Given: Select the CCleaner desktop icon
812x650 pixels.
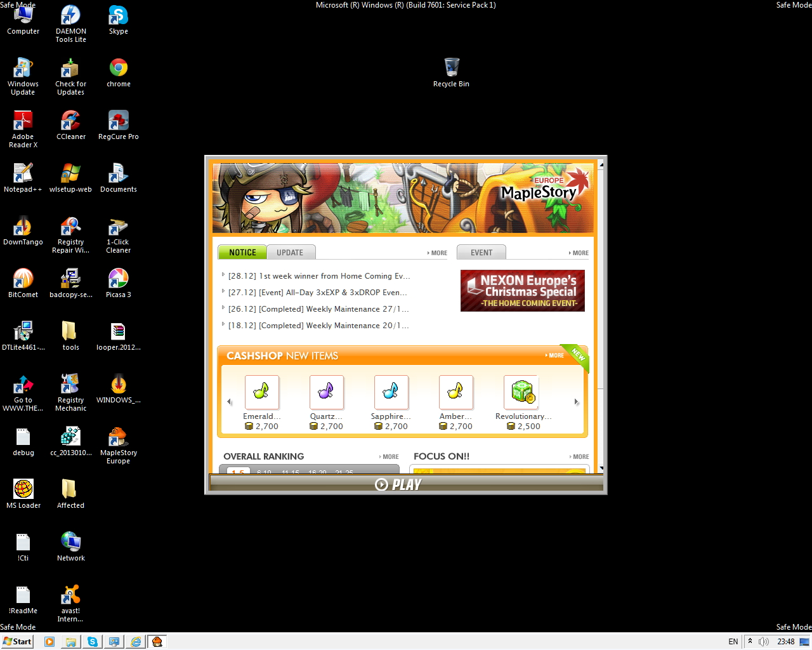Looking at the screenshot, I should [70, 126].
